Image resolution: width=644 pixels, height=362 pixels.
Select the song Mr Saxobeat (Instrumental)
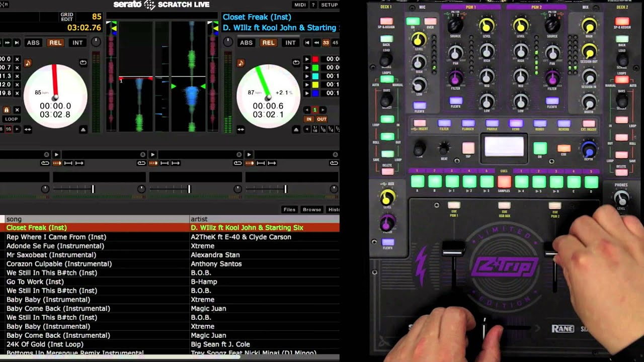coord(50,255)
